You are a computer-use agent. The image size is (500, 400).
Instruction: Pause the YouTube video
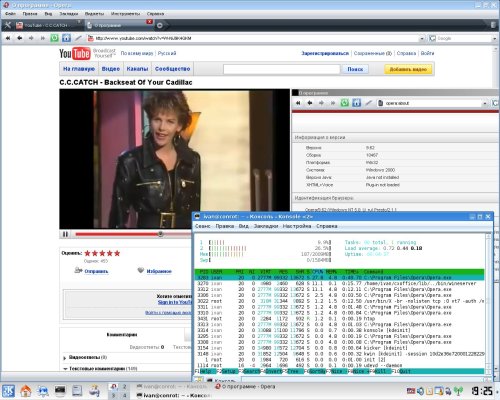(65, 234)
